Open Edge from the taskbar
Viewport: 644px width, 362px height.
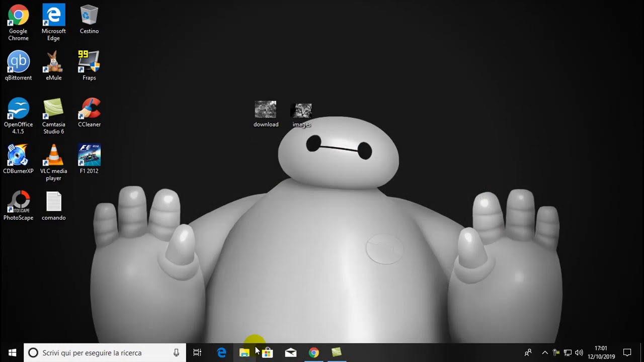tap(221, 352)
